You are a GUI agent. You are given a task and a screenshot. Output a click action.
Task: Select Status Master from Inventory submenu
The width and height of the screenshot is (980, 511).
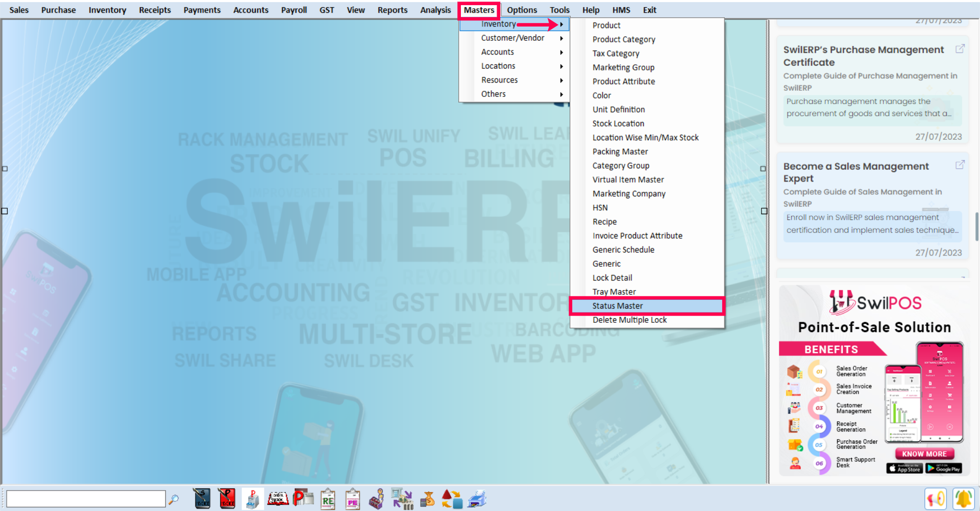pos(647,306)
